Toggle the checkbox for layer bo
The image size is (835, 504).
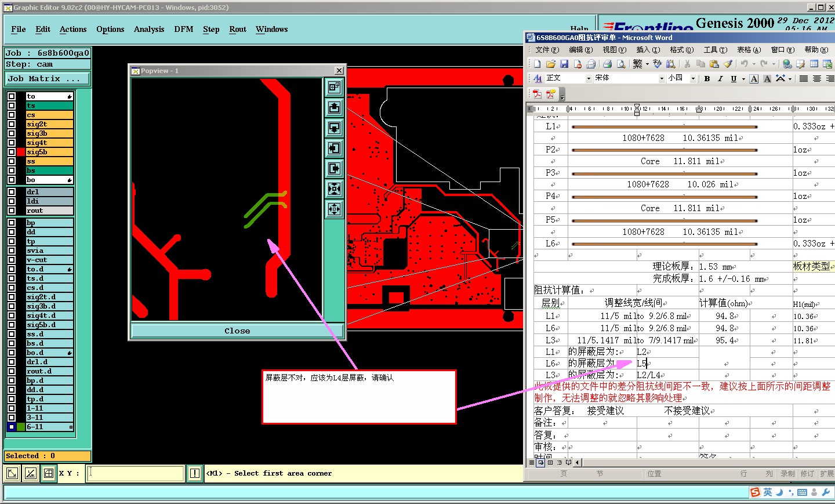(x=12, y=180)
